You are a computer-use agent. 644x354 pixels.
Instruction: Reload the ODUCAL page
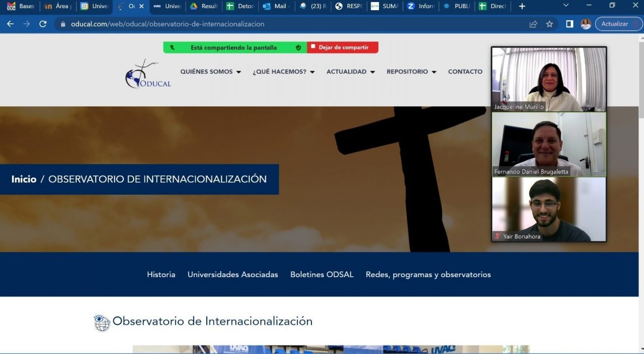click(x=42, y=23)
